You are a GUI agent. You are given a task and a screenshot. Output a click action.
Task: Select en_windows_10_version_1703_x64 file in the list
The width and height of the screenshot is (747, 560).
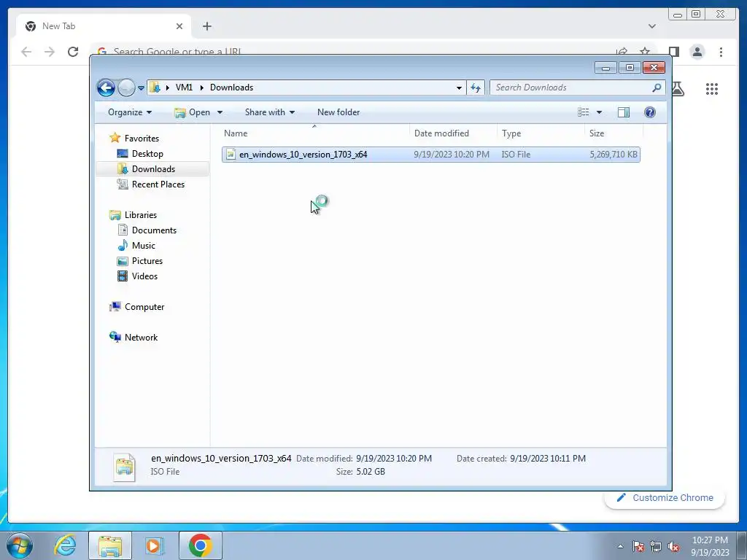tap(430, 155)
